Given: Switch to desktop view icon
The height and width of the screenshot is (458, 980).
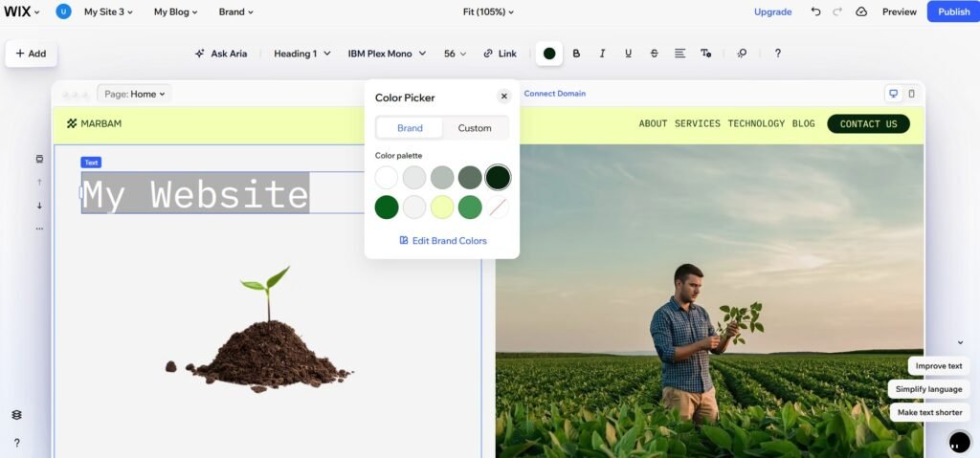Looking at the screenshot, I should [x=893, y=94].
